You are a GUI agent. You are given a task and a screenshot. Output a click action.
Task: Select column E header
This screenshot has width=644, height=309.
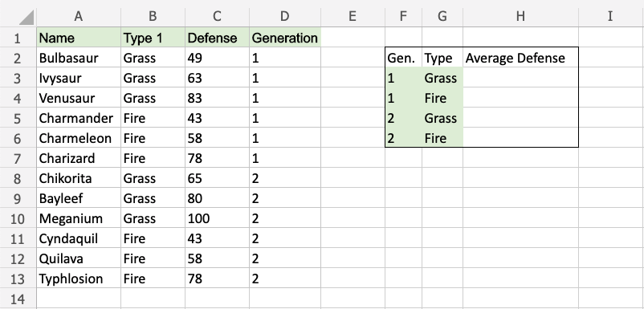353,16
